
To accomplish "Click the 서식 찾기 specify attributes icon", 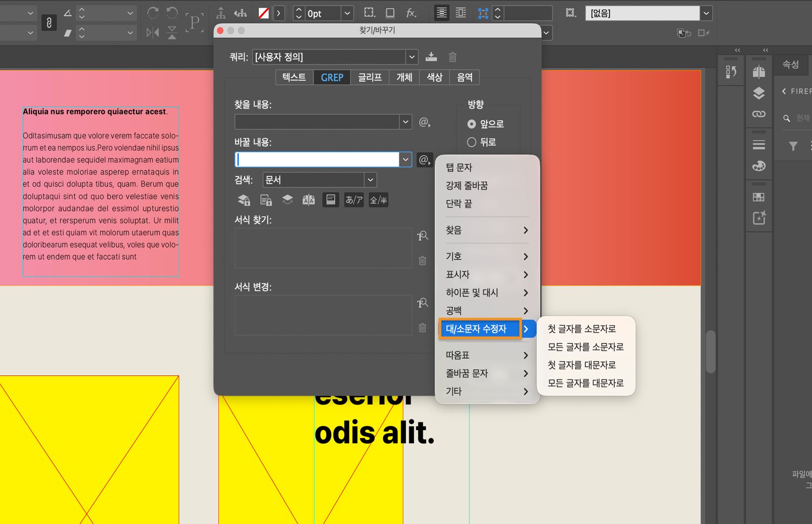I will tap(422, 236).
